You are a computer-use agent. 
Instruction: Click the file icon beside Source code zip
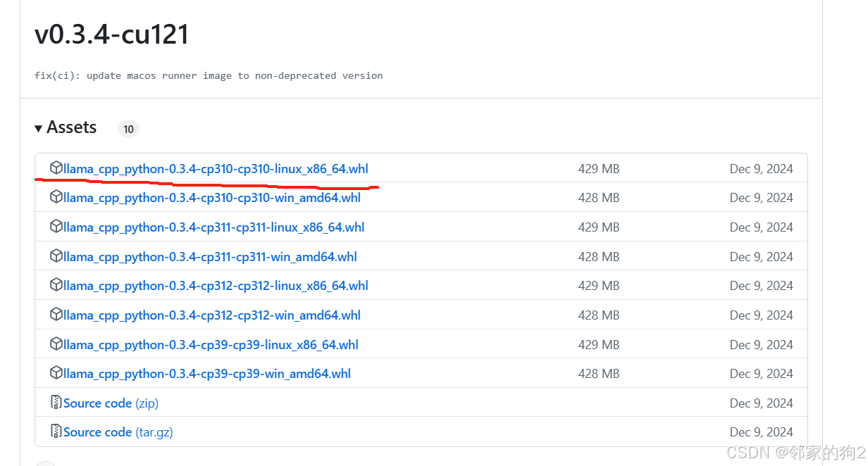pos(56,403)
